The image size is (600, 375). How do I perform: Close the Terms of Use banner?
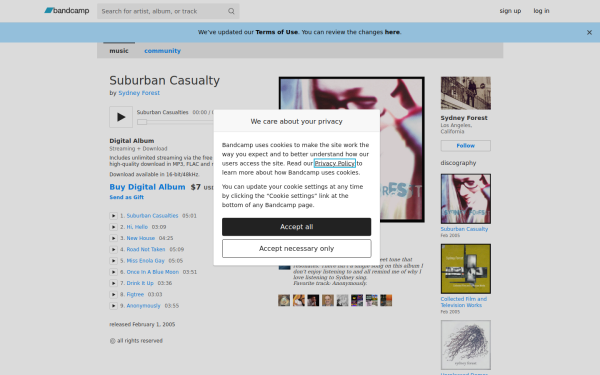(589, 33)
